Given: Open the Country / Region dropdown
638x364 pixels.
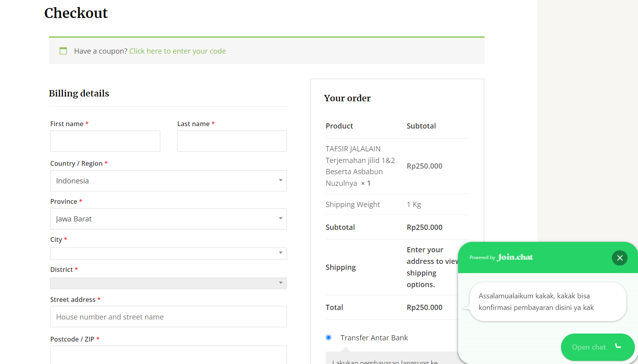Looking at the screenshot, I should coord(168,181).
